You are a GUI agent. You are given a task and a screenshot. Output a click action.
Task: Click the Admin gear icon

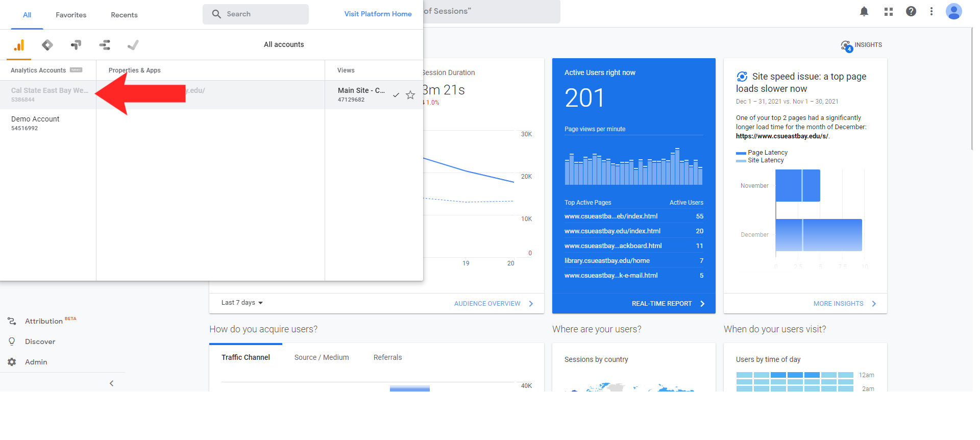12,362
